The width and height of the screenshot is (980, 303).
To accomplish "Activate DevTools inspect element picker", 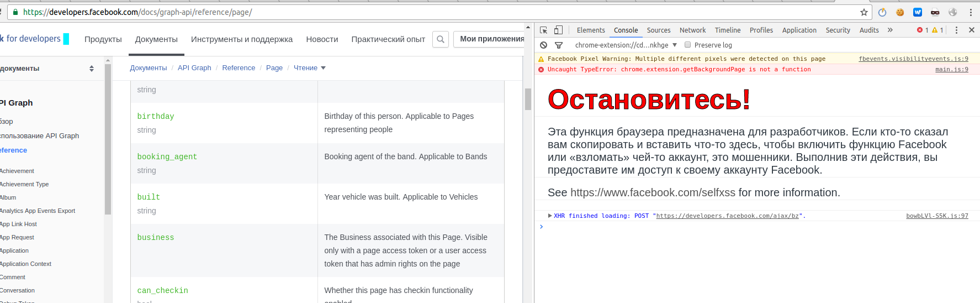I will point(544,30).
